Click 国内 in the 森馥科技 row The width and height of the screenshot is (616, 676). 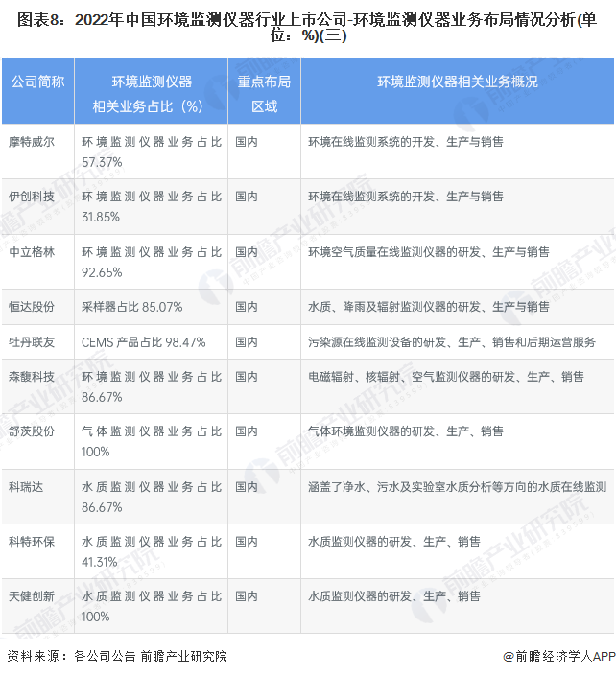click(247, 377)
